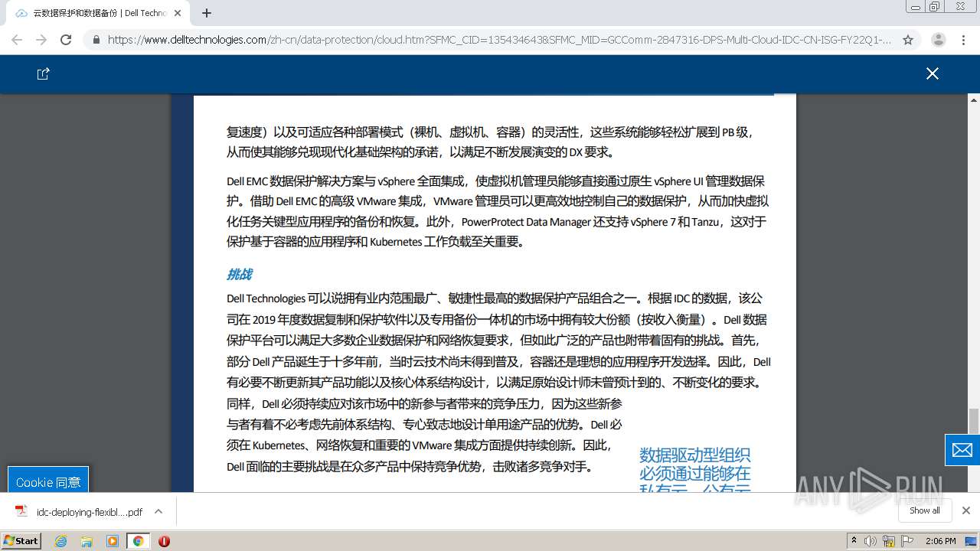Open the Chrome profile avatar
The height and width of the screenshot is (551, 980).
938,40
